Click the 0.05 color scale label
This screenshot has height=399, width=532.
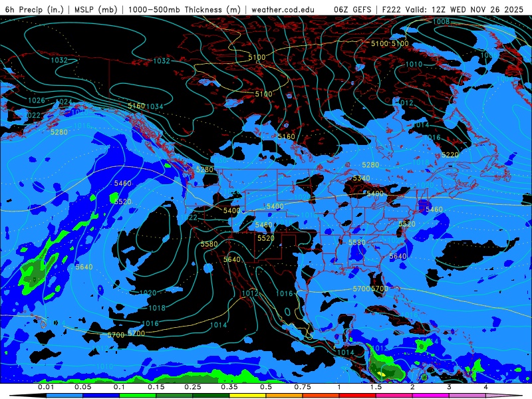(82, 387)
